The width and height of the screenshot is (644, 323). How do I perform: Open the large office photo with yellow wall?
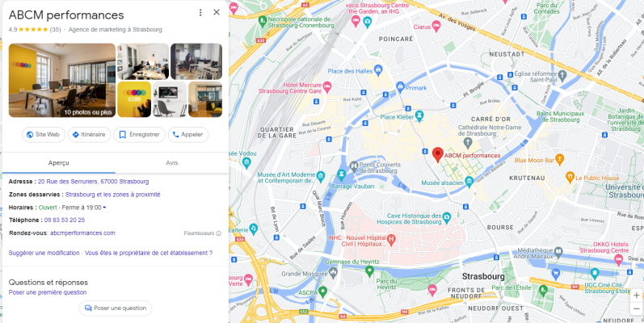coord(62,81)
